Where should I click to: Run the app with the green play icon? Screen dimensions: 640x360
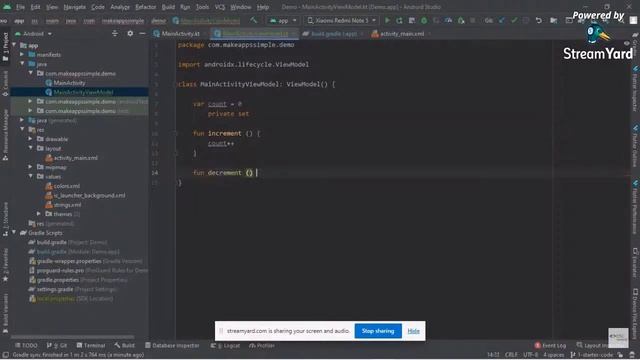click(x=387, y=20)
